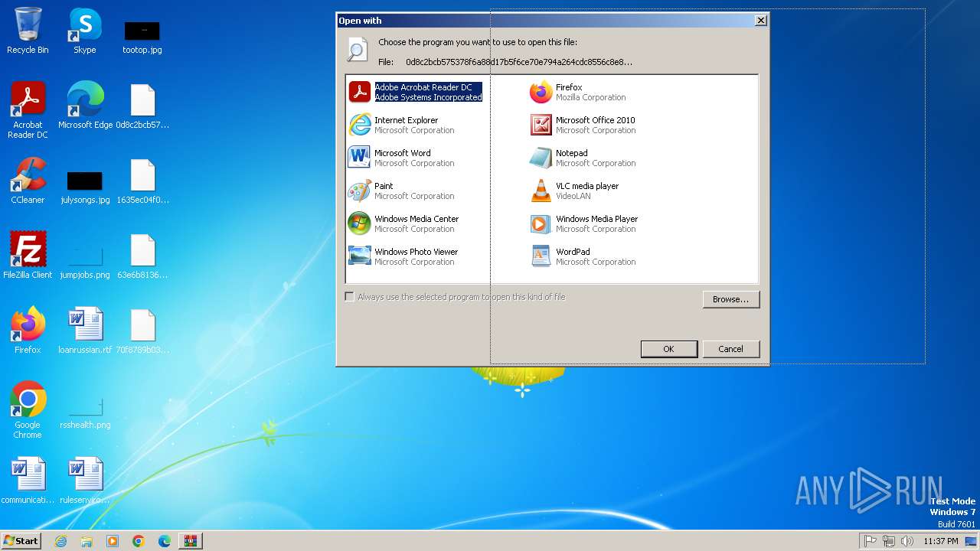980x551 pixels.
Task: Select the Firefox desktop shortcut
Action: click(28, 330)
